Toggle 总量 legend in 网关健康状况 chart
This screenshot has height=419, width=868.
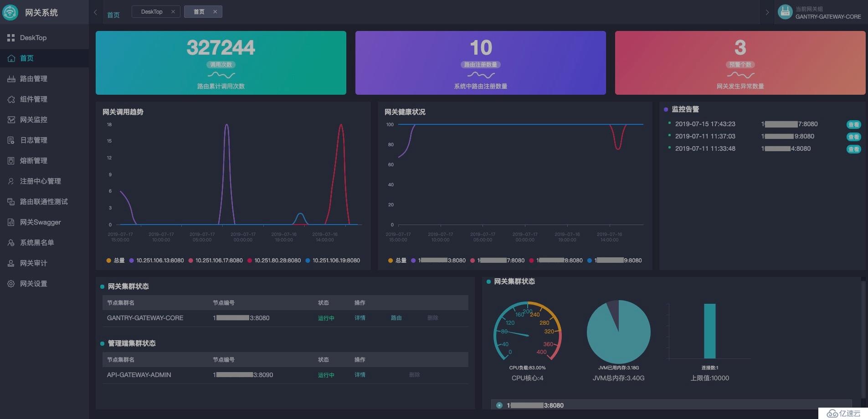click(397, 261)
